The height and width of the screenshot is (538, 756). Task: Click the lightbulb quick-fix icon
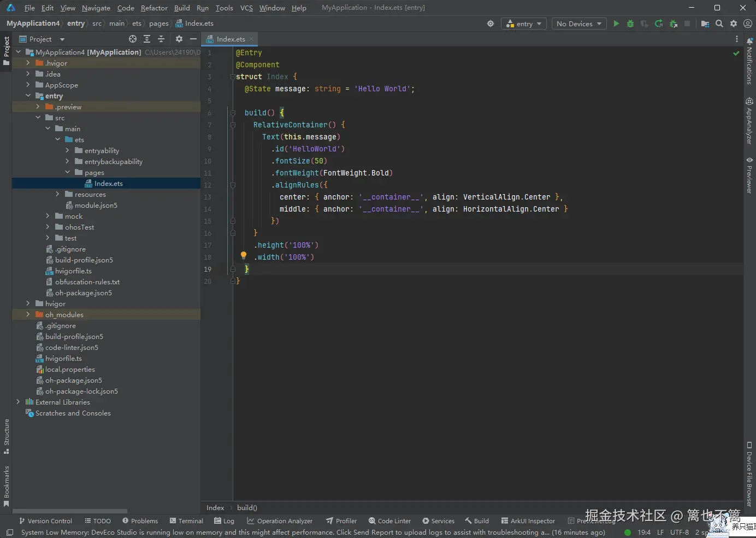click(x=244, y=255)
